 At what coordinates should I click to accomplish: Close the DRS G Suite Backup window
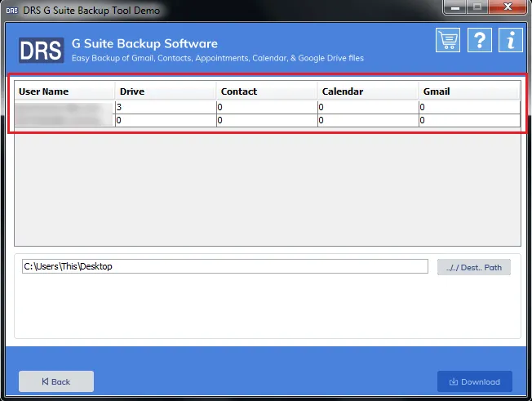[x=508, y=7]
